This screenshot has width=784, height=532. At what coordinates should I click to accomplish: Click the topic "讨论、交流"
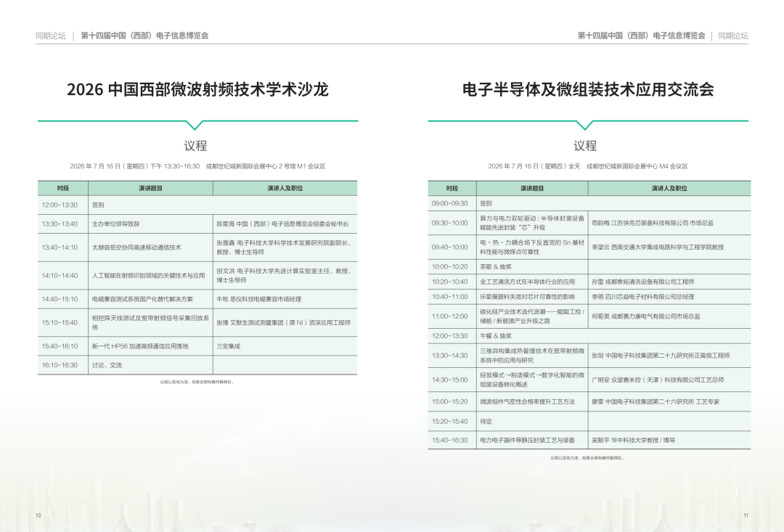click(107, 365)
